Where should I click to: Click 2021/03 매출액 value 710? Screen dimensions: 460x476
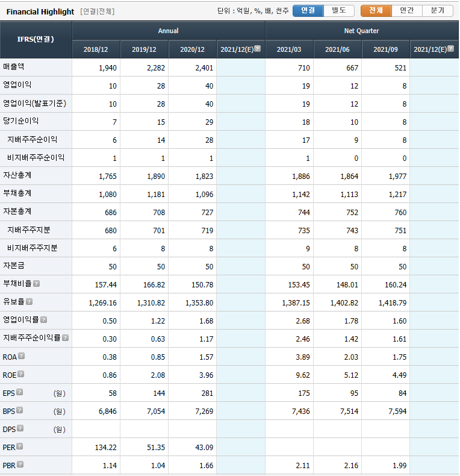click(303, 67)
